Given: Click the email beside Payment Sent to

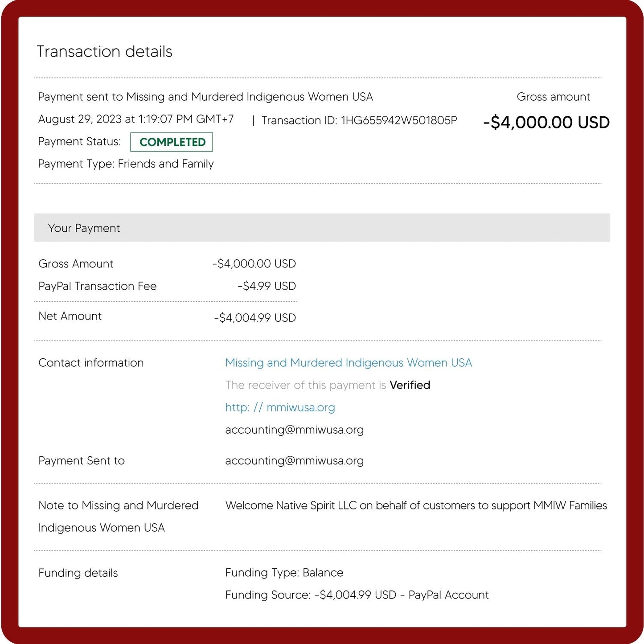Looking at the screenshot, I should click(294, 461).
